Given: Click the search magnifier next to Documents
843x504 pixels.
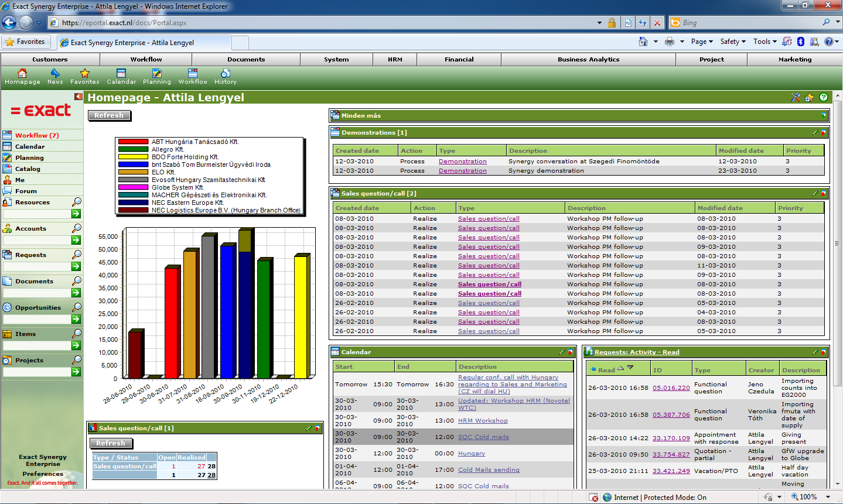Looking at the screenshot, I should coord(76,281).
